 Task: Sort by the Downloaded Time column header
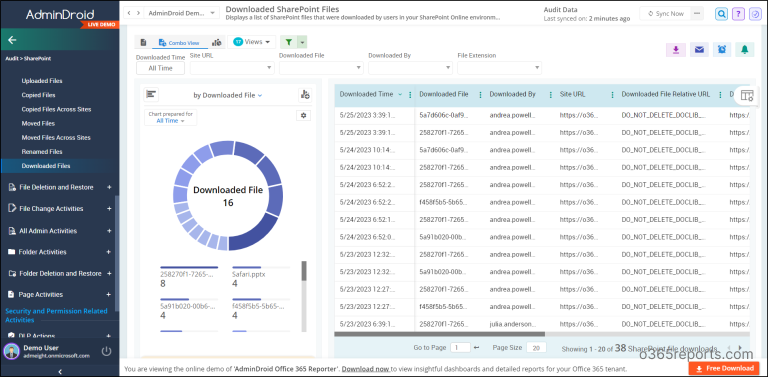pyautogui.click(x=366, y=94)
